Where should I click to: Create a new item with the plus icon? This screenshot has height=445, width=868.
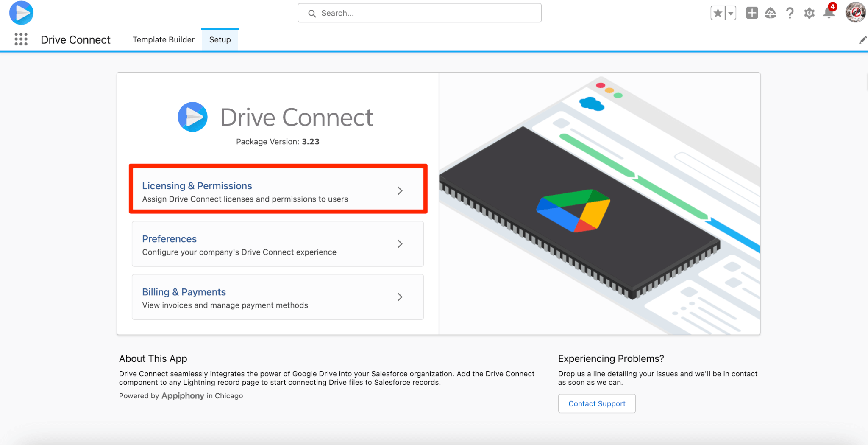tap(751, 13)
